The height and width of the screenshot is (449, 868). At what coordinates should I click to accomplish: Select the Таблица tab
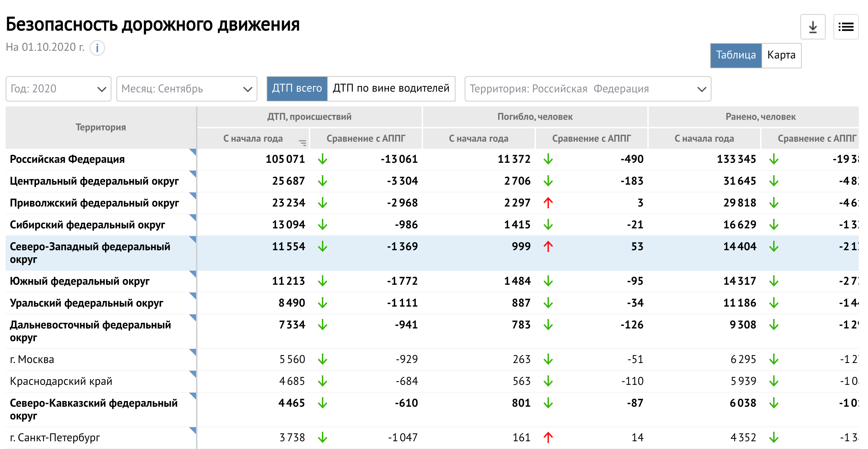[x=736, y=55]
